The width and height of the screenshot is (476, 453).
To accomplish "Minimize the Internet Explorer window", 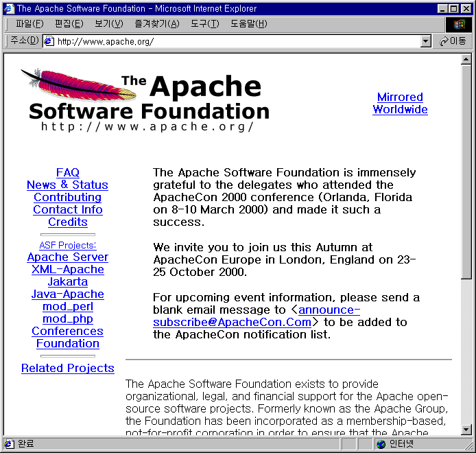I will [442, 9].
